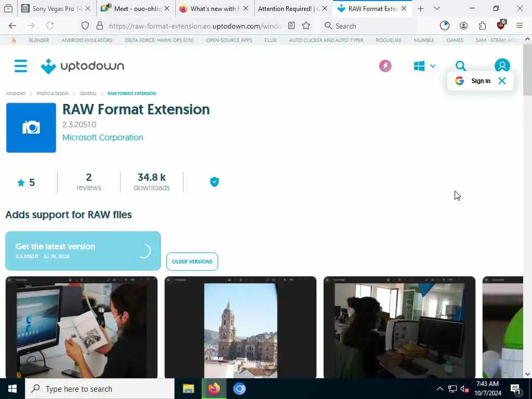Select the Windows platform icon
The width and height of the screenshot is (532, 399).
click(419, 66)
